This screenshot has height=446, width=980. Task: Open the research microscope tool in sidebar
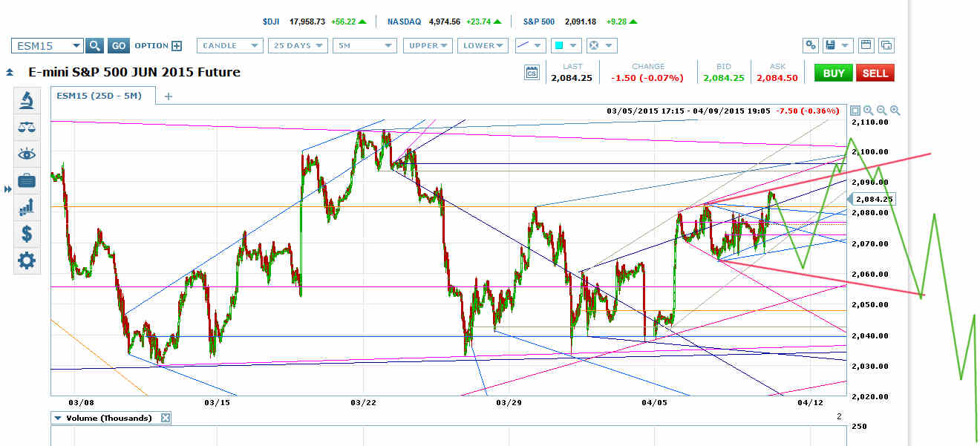(x=27, y=100)
